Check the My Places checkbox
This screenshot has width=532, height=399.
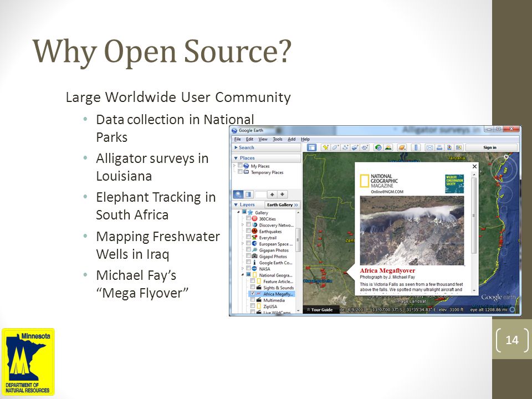[x=240, y=166]
